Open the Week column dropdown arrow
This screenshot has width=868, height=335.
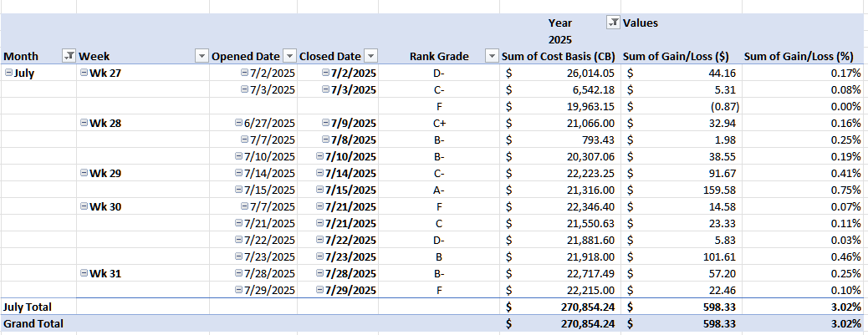pos(201,56)
